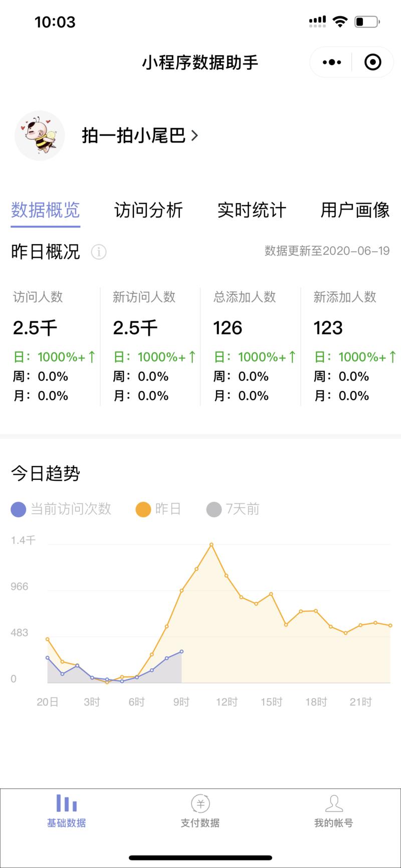The width and height of the screenshot is (401, 868).
Task: Tap the WiFi status icon
Action: coord(340,22)
